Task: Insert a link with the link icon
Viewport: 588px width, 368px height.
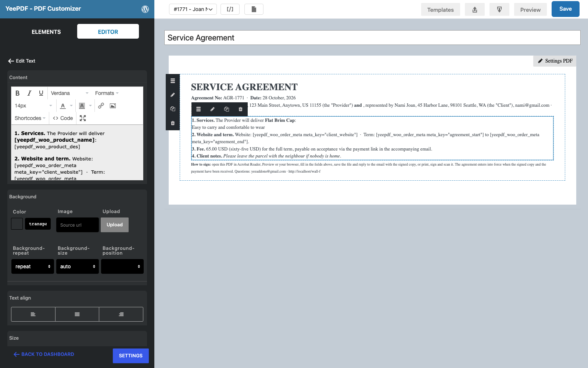Action: [x=101, y=106]
